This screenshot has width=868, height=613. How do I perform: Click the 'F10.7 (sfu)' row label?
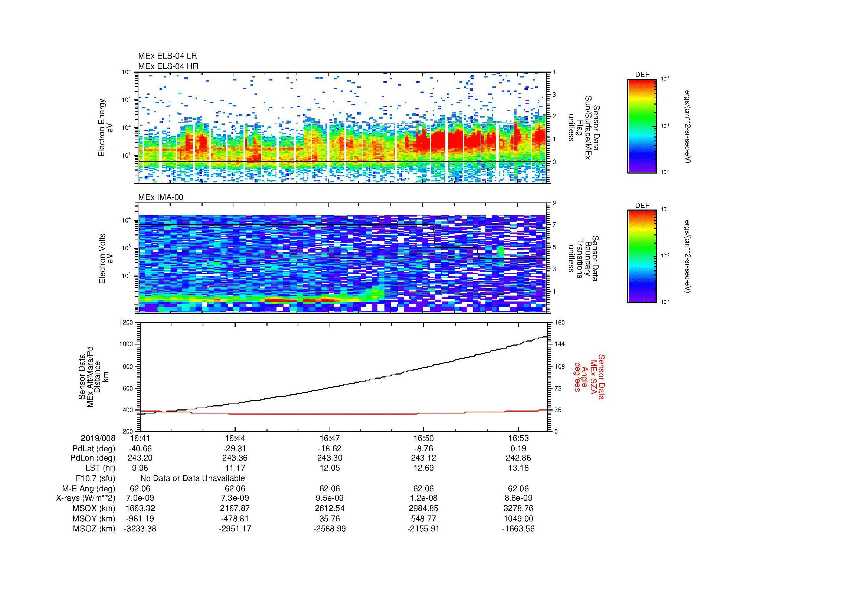coord(95,478)
